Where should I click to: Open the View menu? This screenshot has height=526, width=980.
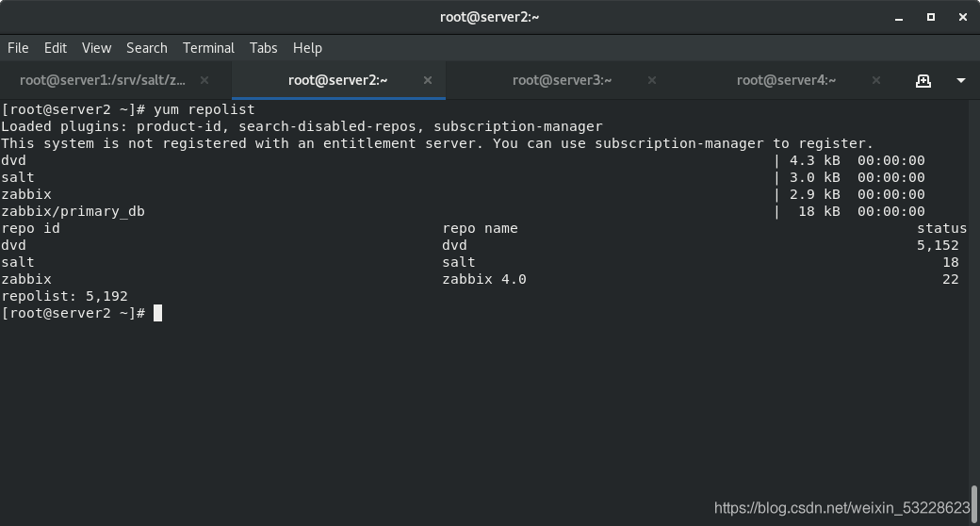(x=96, y=48)
